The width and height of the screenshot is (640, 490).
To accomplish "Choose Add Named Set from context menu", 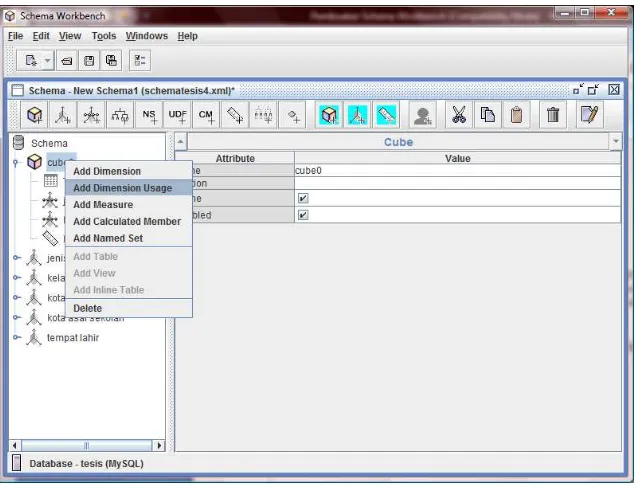I will [129, 238].
